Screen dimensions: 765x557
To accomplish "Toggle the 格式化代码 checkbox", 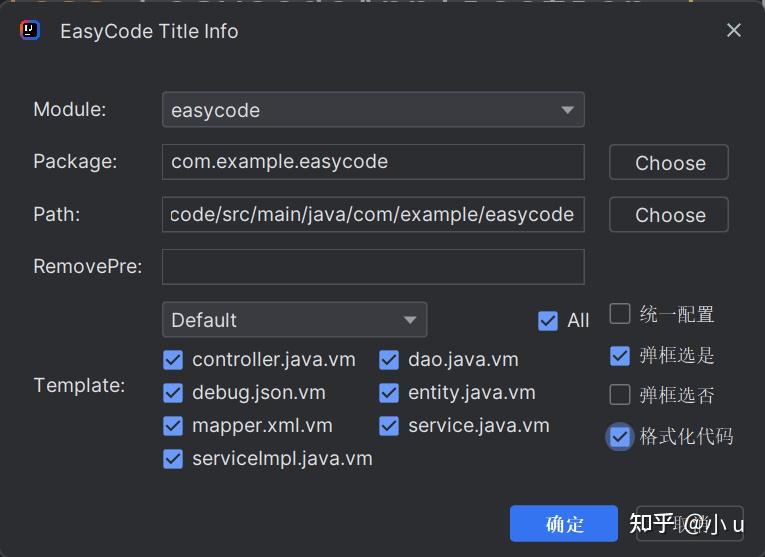I will pos(620,437).
